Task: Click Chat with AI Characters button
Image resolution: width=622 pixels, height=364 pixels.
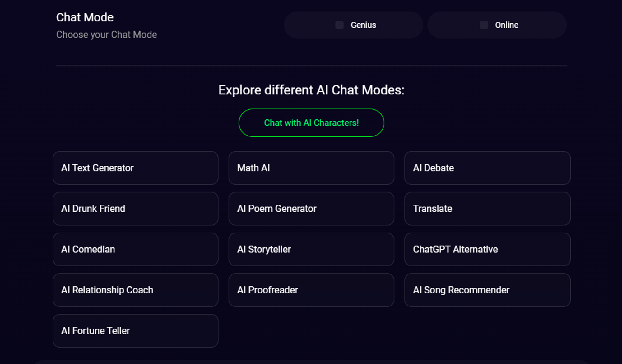Action: point(311,123)
